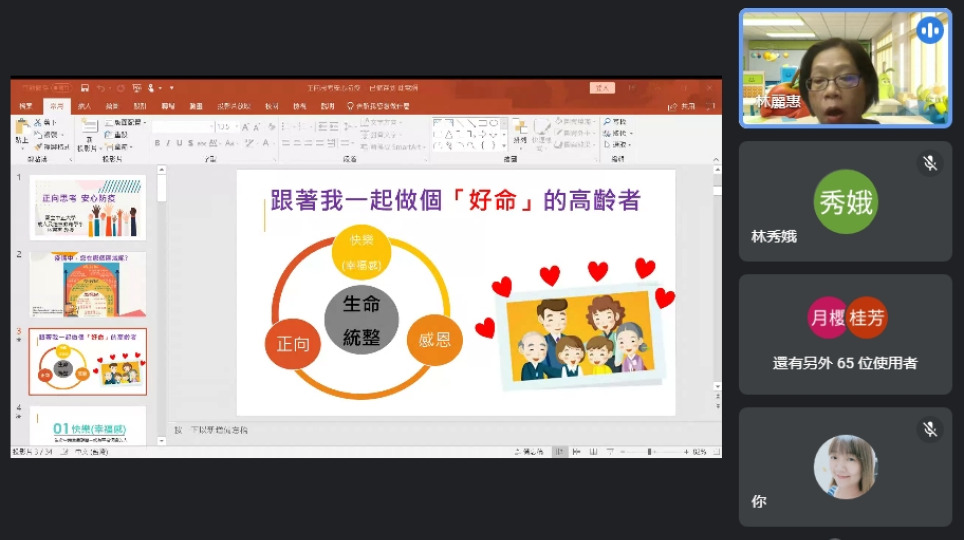Toggle Italic formatting in font group
The height and width of the screenshot is (540, 964).
(x=169, y=143)
